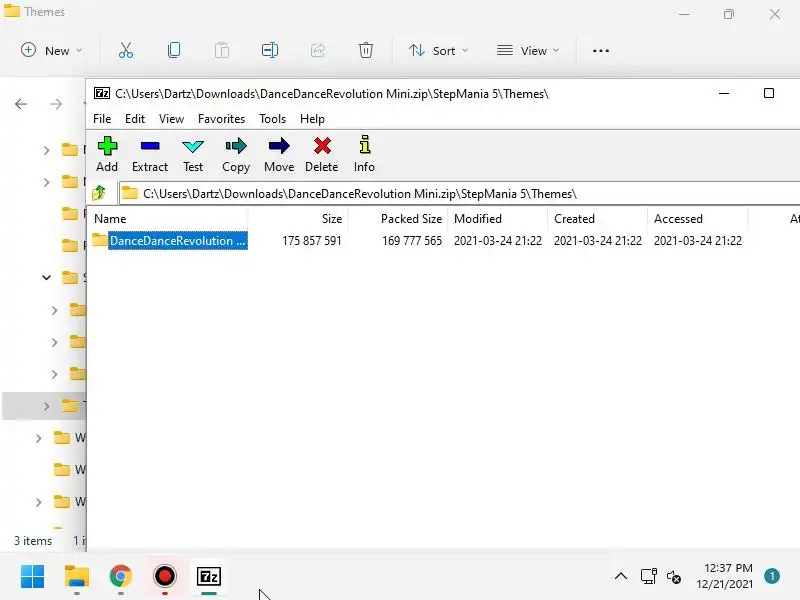Open File Explorer from the taskbar
The height and width of the screenshot is (600, 800).
coord(77,577)
